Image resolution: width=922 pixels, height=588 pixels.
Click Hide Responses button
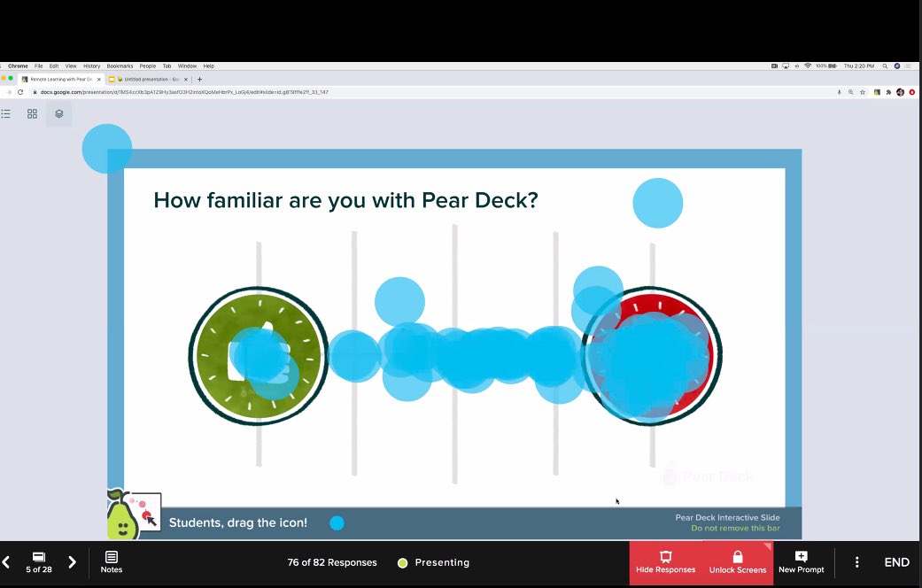[x=666, y=562]
